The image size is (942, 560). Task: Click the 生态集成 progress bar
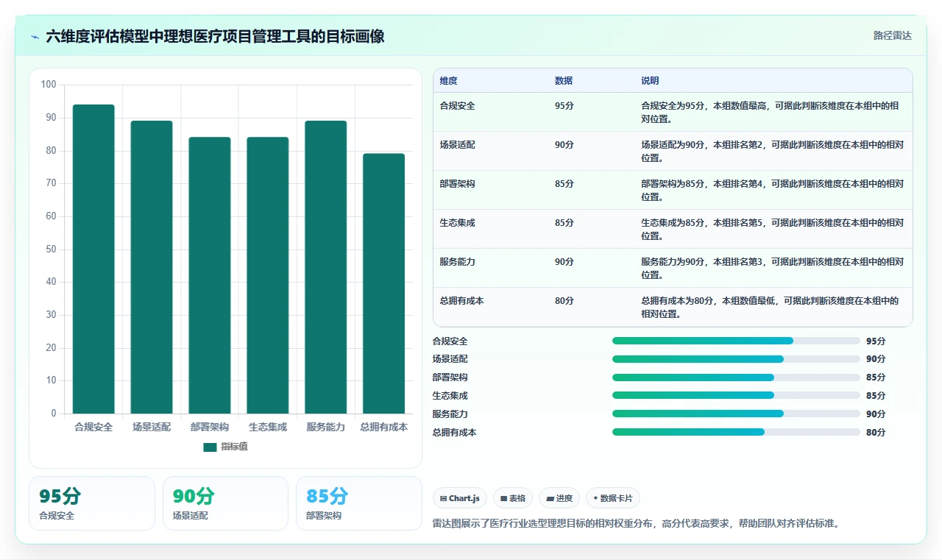click(x=736, y=395)
